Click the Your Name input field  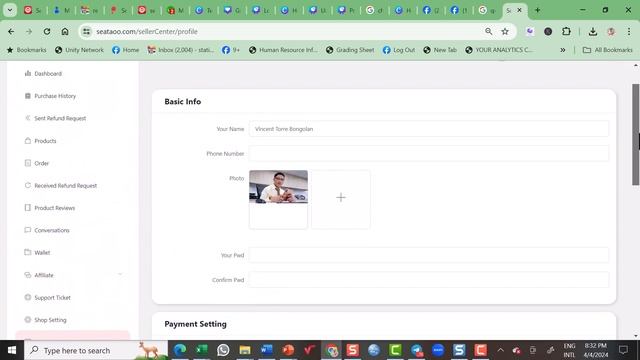click(x=429, y=129)
